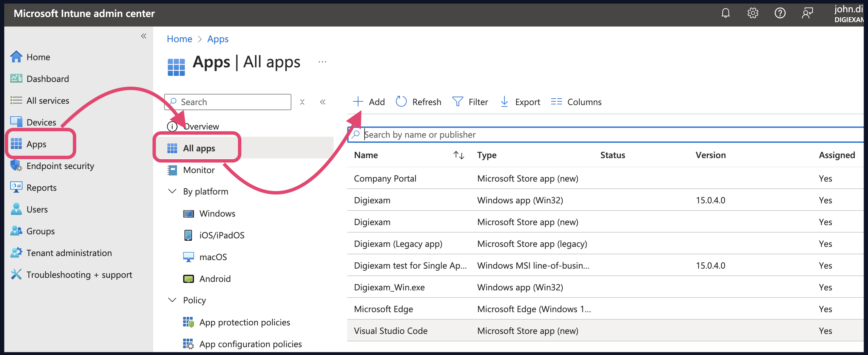Open Visual Studio Code app entry
This screenshot has width=868, height=355.
(x=391, y=331)
